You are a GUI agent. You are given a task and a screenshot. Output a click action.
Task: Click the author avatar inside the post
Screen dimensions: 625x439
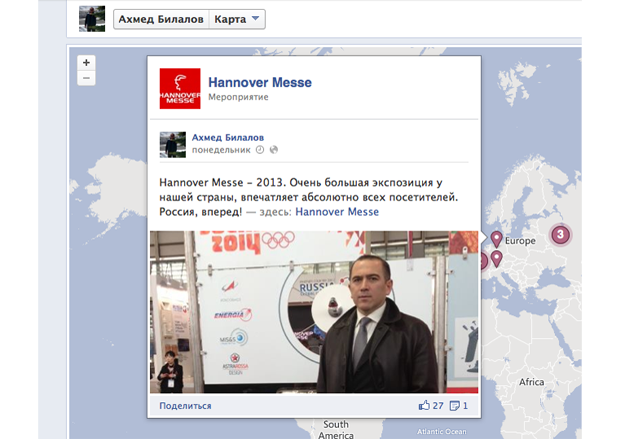[x=173, y=145]
